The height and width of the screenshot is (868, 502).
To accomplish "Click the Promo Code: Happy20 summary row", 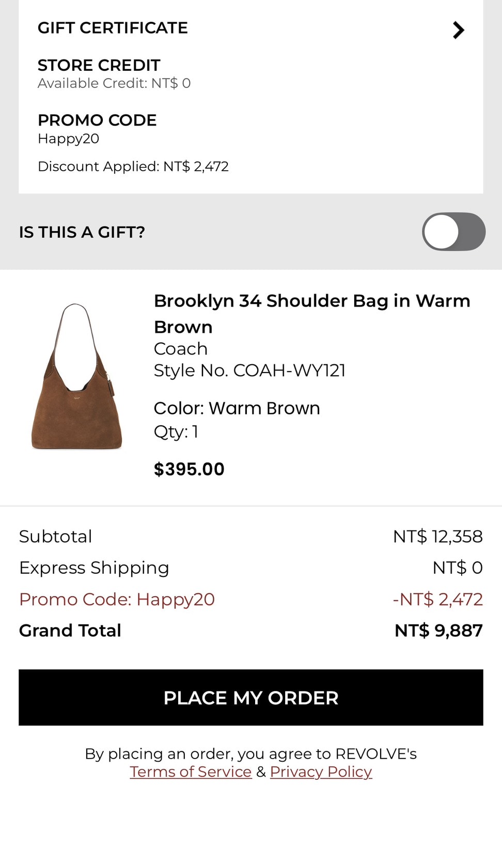I will coord(251,599).
